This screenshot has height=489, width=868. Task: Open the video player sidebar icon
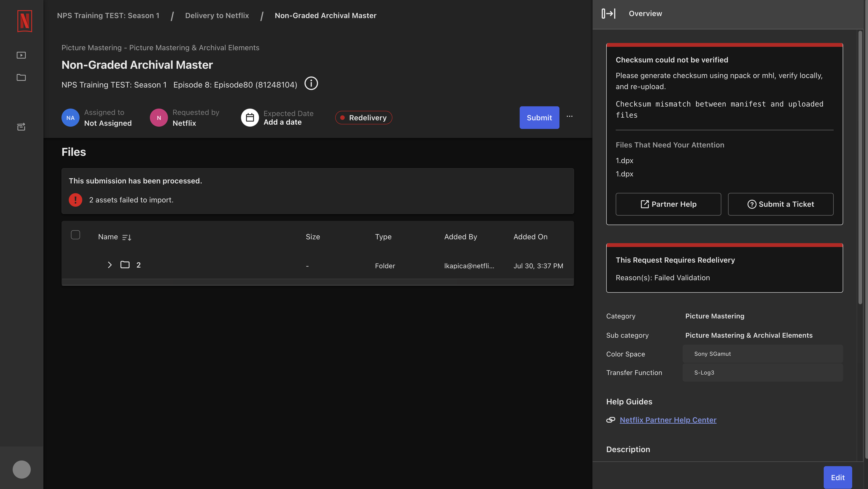pos(21,55)
